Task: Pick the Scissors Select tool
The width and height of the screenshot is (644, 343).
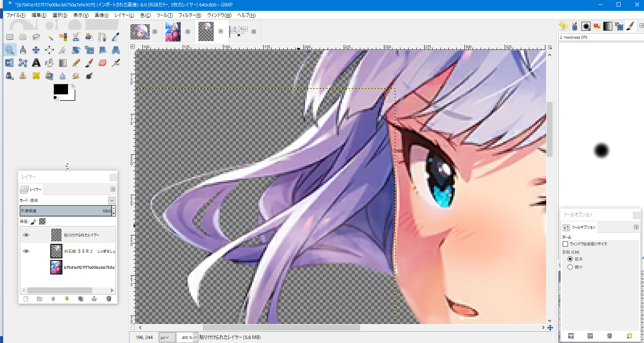Action: coord(76,37)
